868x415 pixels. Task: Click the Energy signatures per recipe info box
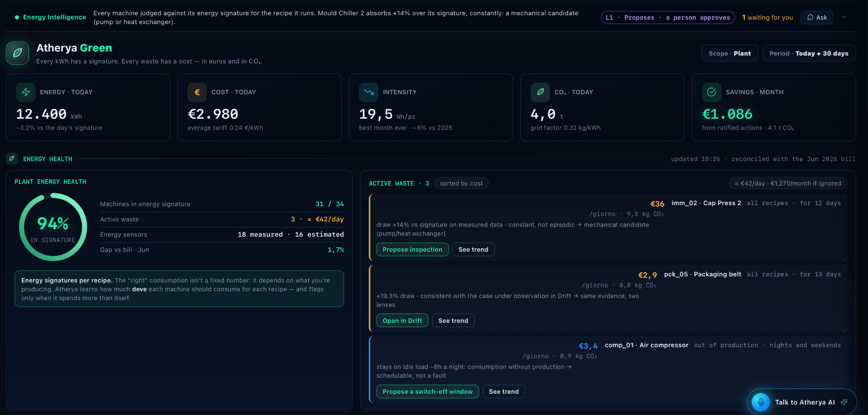[179, 289]
